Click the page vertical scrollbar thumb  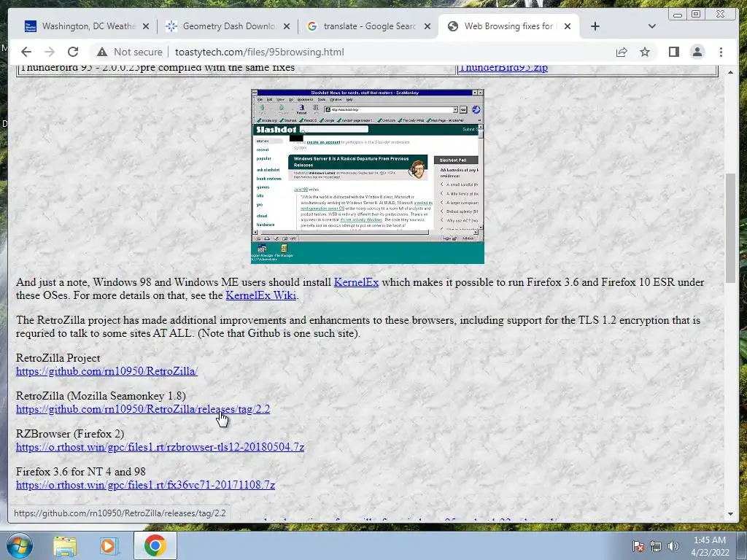point(730,228)
